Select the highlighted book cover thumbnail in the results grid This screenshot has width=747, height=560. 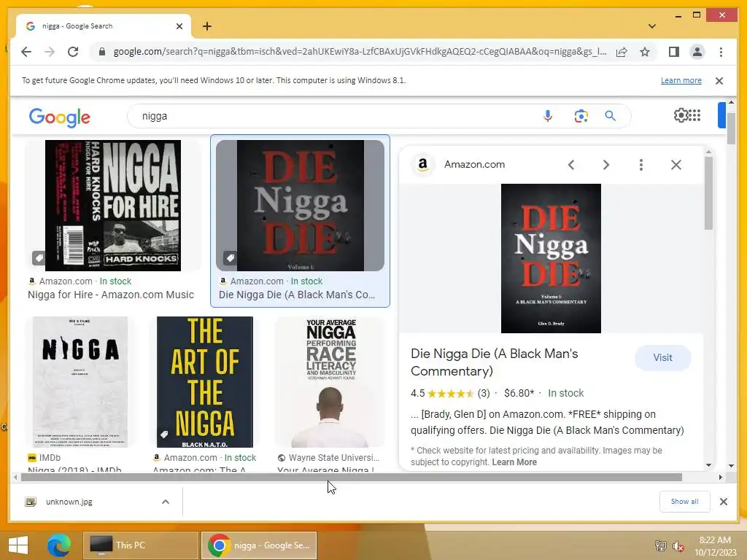point(300,205)
